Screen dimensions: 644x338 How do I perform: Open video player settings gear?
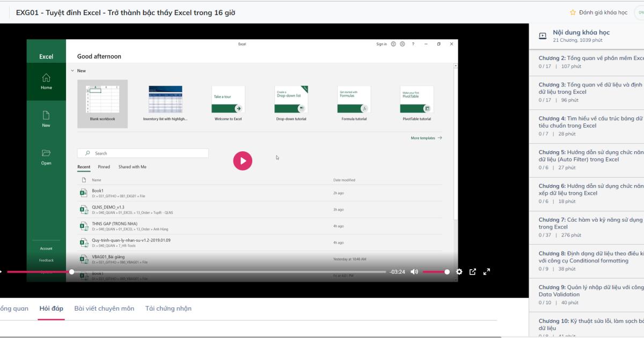459,272
